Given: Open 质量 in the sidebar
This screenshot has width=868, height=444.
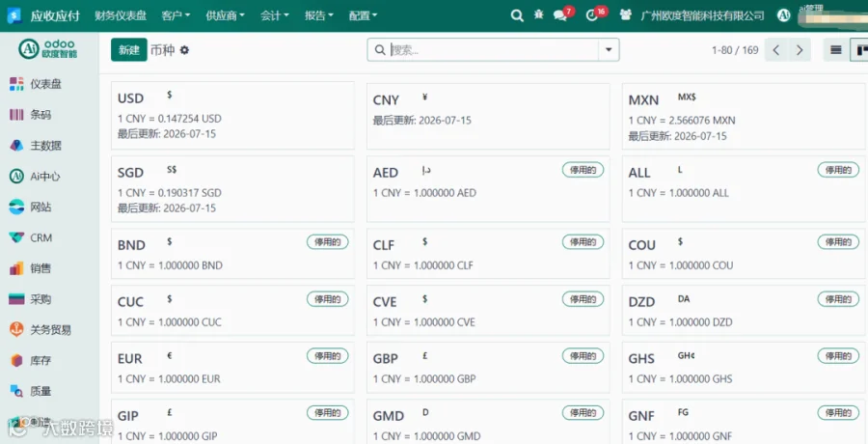Looking at the screenshot, I should (x=31, y=391).
